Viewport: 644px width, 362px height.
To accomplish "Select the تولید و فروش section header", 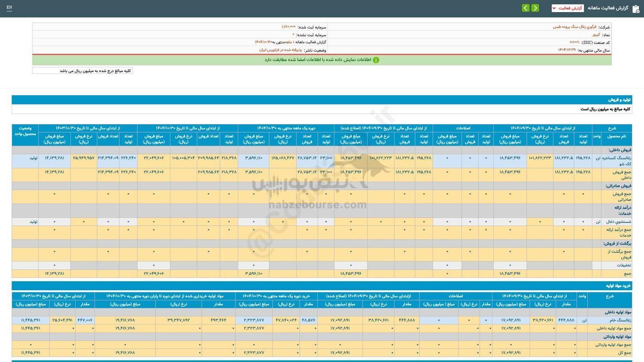I will [619, 100].
